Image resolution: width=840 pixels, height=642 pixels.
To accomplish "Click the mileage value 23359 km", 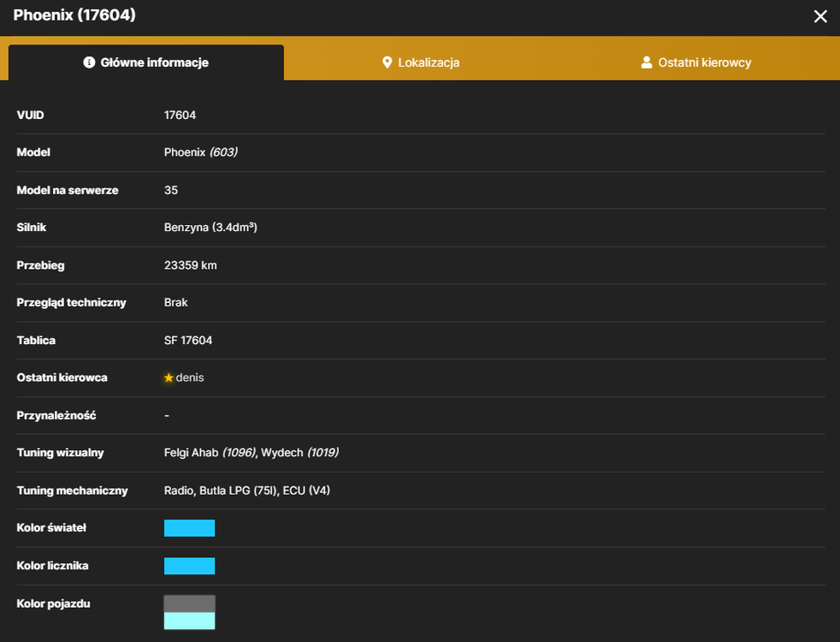I will coord(190,265).
